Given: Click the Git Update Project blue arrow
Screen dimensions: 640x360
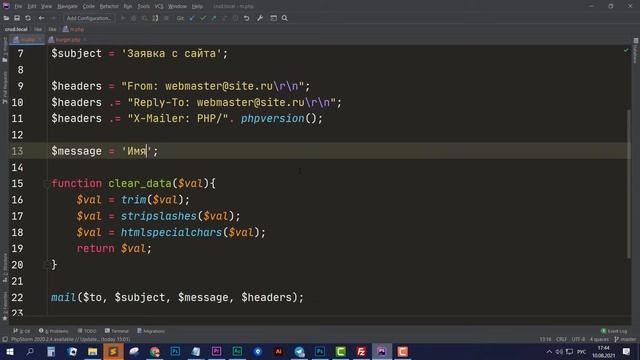Looking at the screenshot, I should [192, 18].
